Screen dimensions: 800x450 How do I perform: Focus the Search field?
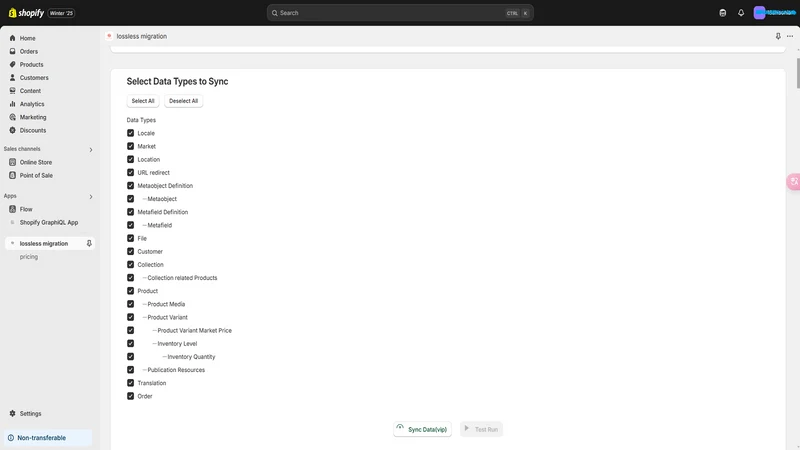click(x=400, y=13)
